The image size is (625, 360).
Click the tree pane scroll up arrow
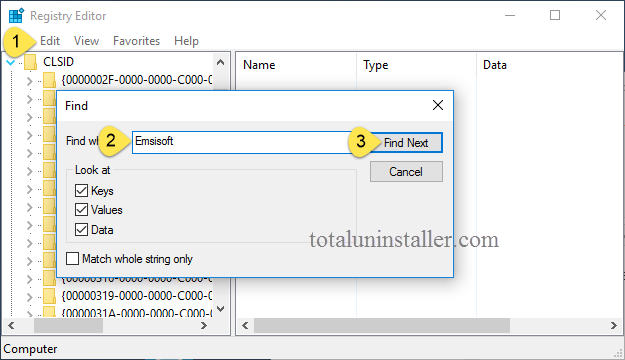tap(220, 62)
